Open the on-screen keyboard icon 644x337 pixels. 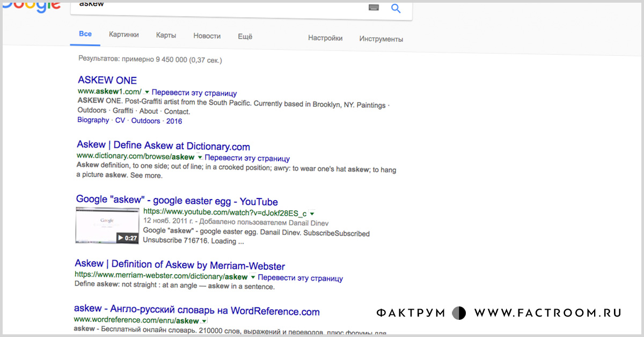[374, 7]
